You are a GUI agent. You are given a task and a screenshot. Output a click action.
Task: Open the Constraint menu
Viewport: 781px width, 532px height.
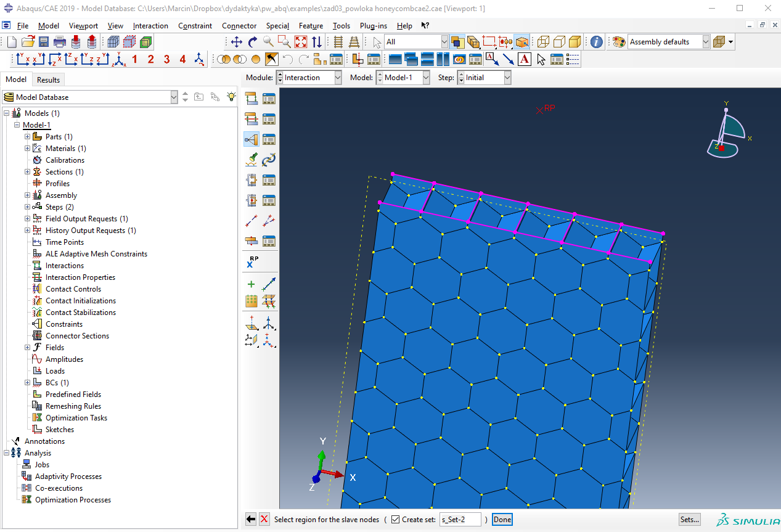coord(195,26)
